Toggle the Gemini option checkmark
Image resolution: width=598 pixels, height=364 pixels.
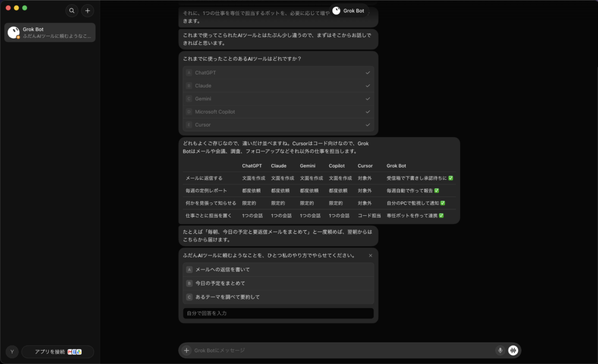(x=368, y=99)
